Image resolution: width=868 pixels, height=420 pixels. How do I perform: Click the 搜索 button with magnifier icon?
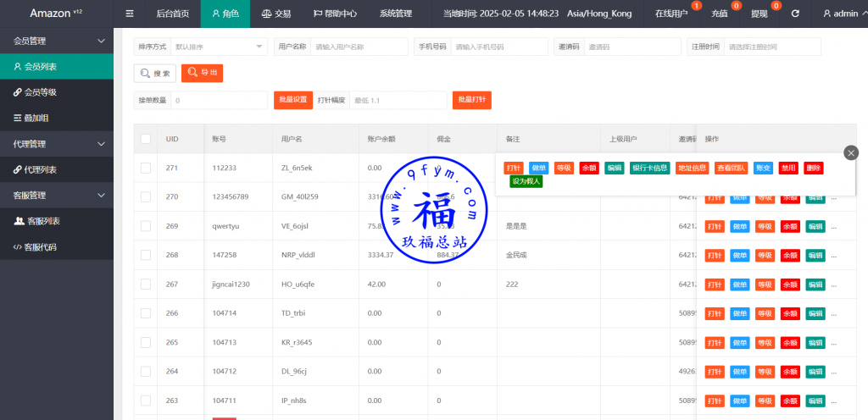click(155, 74)
